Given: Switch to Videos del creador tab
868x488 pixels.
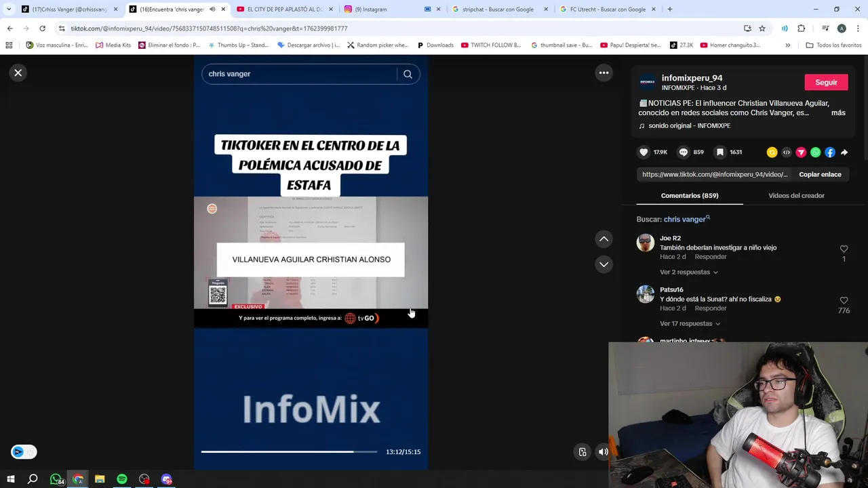Looking at the screenshot, I should pyautogui.click(x=796, y=195).
